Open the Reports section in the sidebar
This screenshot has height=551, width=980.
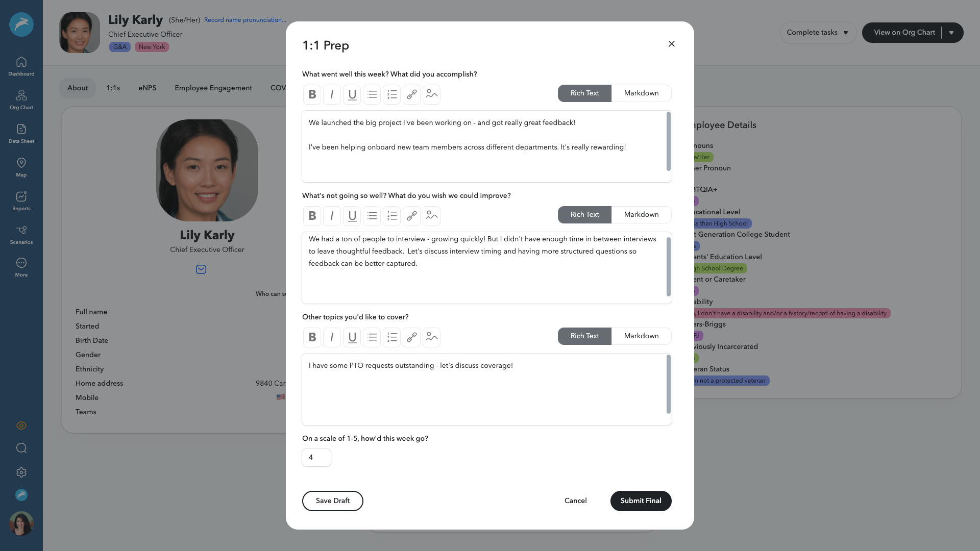tap(21, 201)
